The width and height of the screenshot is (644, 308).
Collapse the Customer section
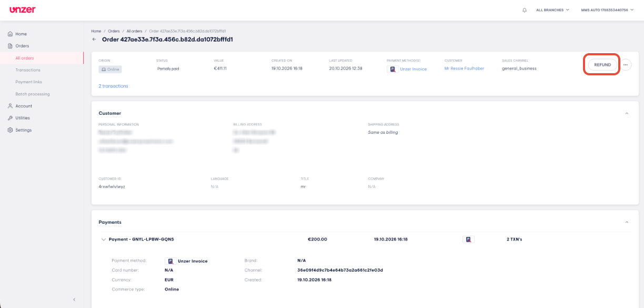tap(627, 113)
